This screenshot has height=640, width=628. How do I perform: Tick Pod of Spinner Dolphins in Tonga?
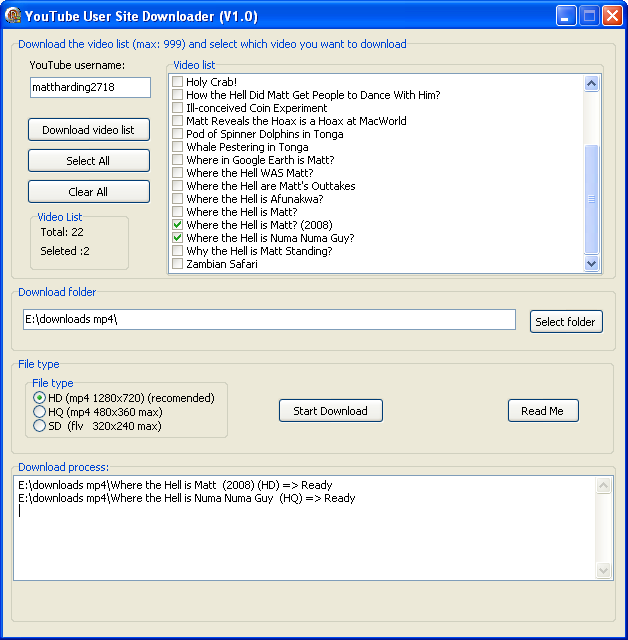178,134
